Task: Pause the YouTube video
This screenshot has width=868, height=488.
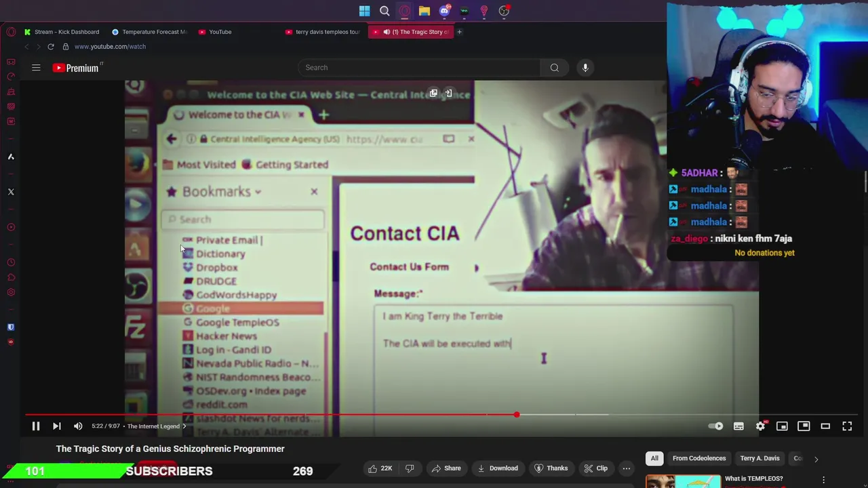Action: coord(36,426)
